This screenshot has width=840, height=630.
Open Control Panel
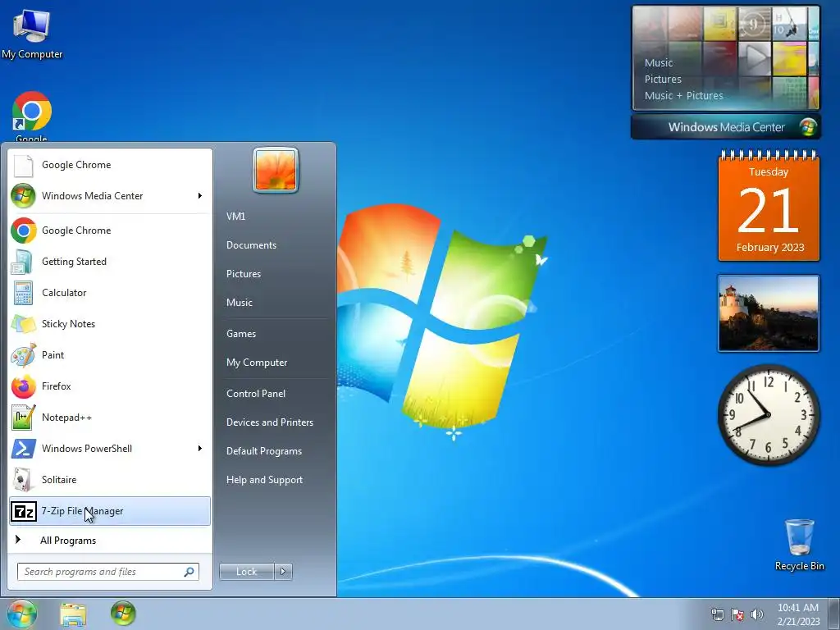pos(256,394)
